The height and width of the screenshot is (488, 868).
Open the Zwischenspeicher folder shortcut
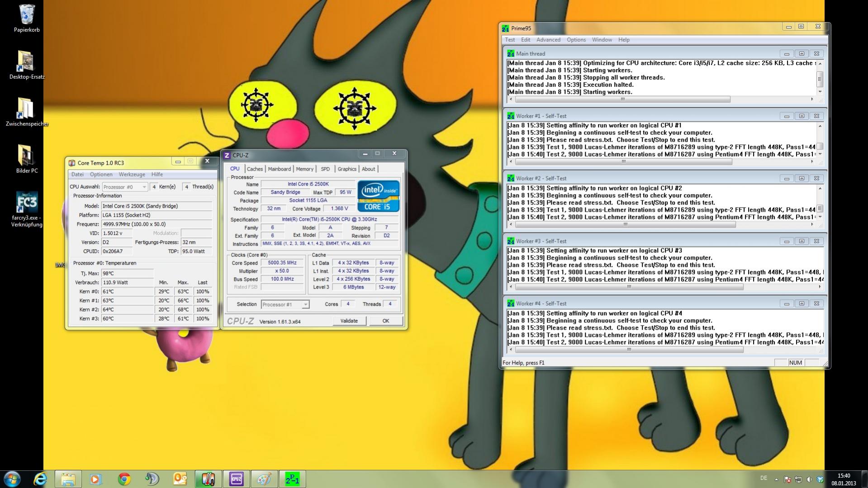[x=26, y=109]
